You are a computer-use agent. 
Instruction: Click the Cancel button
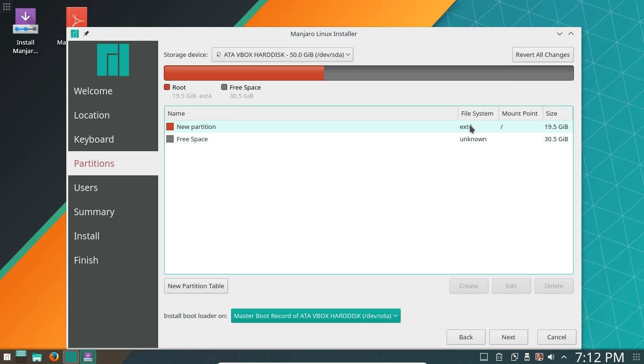[557, 337]
